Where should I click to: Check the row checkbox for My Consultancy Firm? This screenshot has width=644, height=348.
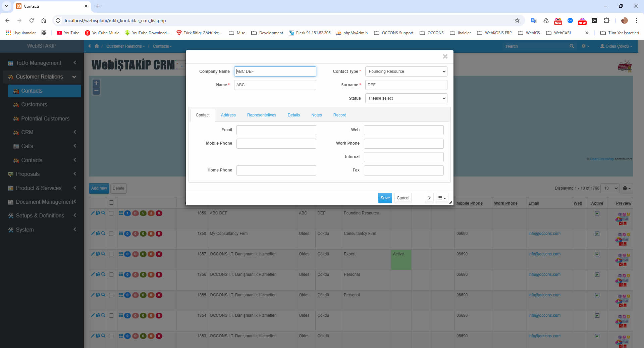(x=111, y=234)
